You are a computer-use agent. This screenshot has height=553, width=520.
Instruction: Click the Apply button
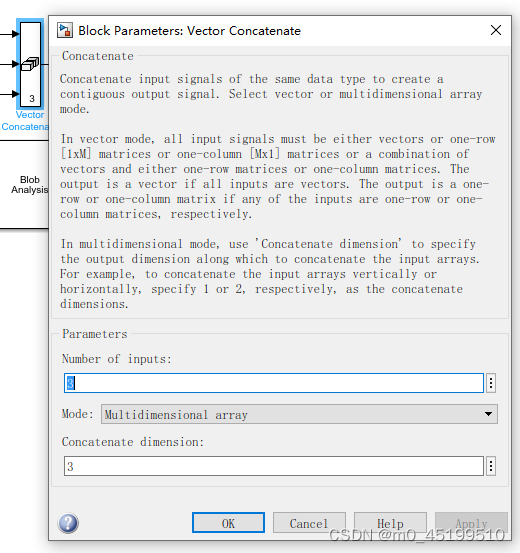tap(471, 523)
